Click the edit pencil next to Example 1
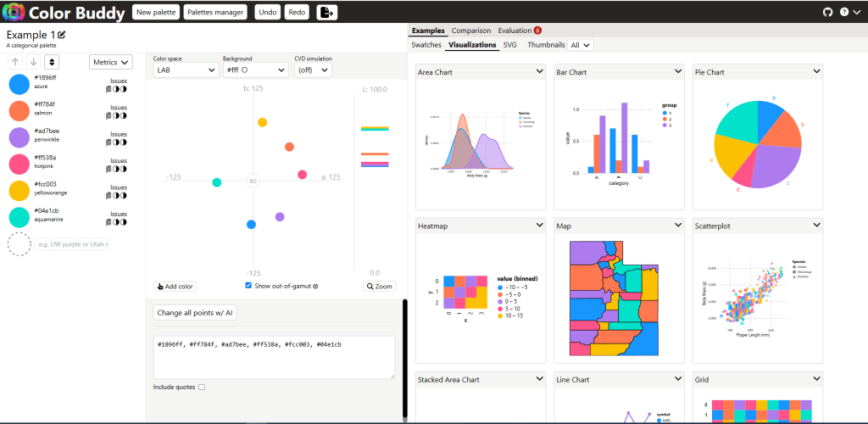The width and height of the screenshot is (868, 424). (62, 35)
